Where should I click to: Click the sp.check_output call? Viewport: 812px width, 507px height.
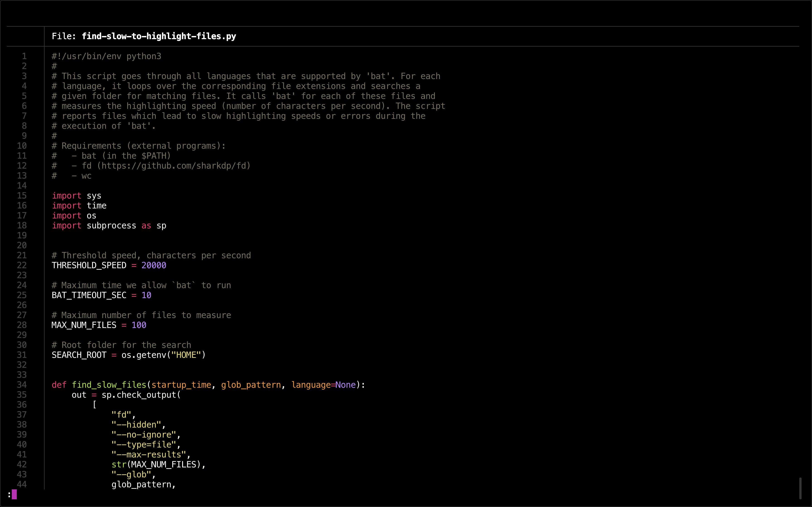pos(139,395)
